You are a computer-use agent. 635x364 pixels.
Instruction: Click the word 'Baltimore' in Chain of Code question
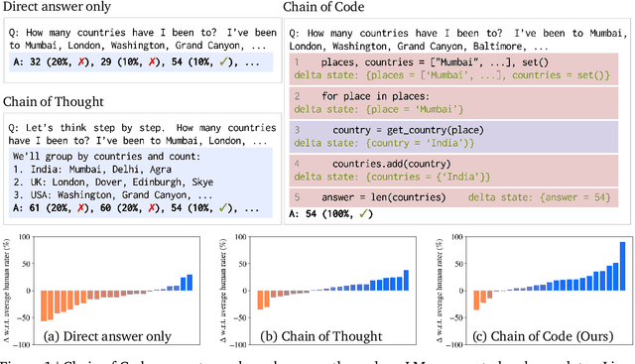coord(498,47)
